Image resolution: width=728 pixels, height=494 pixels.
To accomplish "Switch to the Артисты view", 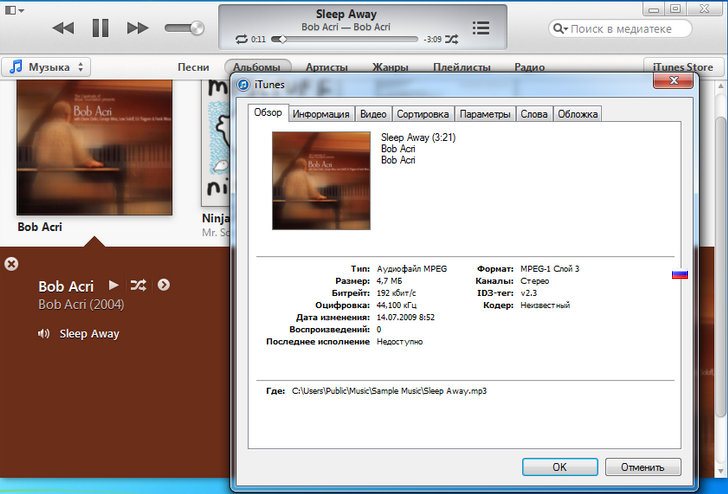I will click(x=327, y=67).
